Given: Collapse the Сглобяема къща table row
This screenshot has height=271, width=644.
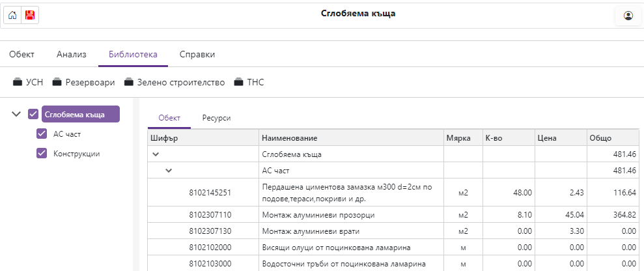Looking at the screenshot, I should click(156, 155).
